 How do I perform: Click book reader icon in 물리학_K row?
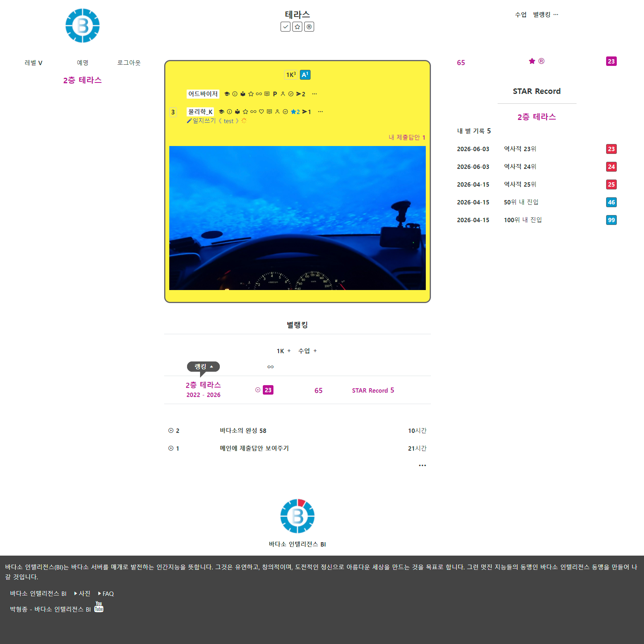238,112
